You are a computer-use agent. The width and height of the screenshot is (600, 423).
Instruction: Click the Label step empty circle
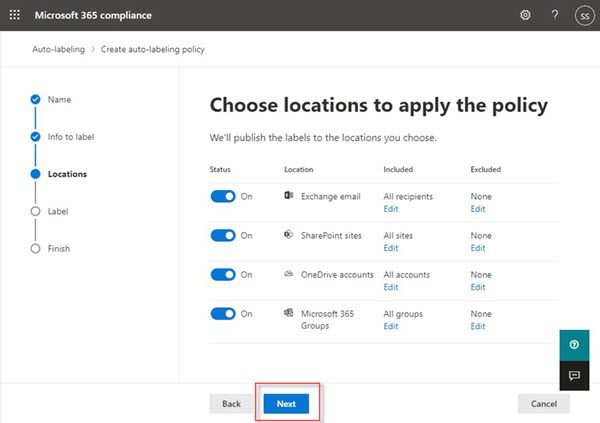[x=35, y=211]
